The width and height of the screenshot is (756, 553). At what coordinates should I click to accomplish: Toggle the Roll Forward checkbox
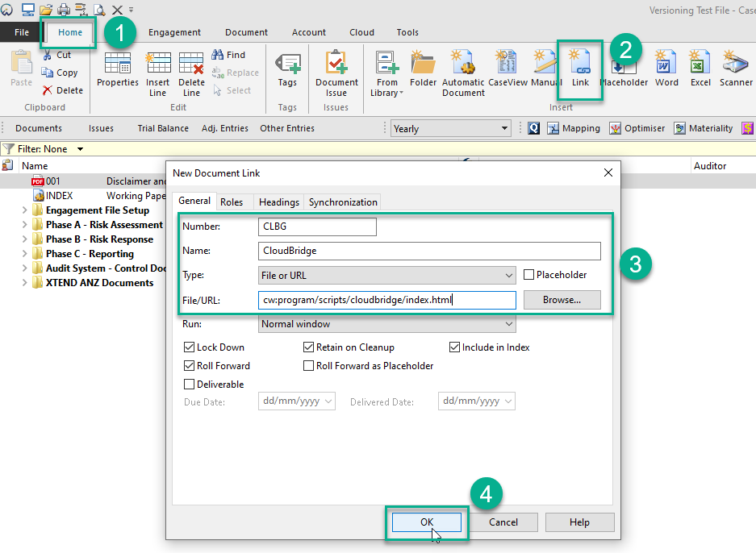click(189, 366)
